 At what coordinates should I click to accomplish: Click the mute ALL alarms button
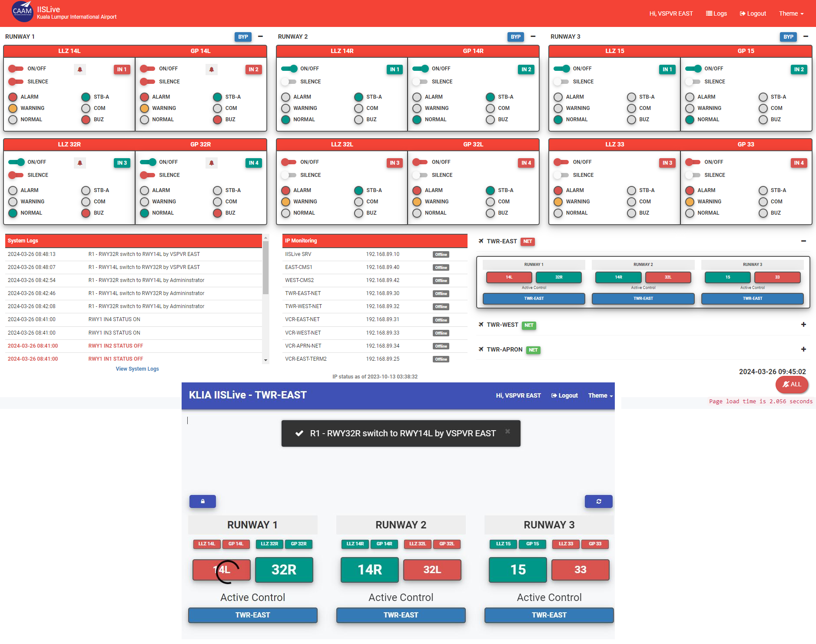[791, 385]
